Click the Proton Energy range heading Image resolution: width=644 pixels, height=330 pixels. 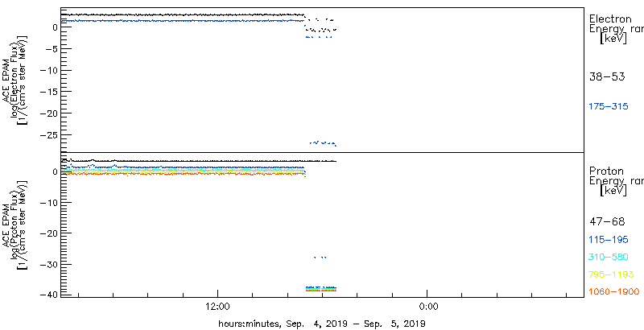click(x=616, y=176)
